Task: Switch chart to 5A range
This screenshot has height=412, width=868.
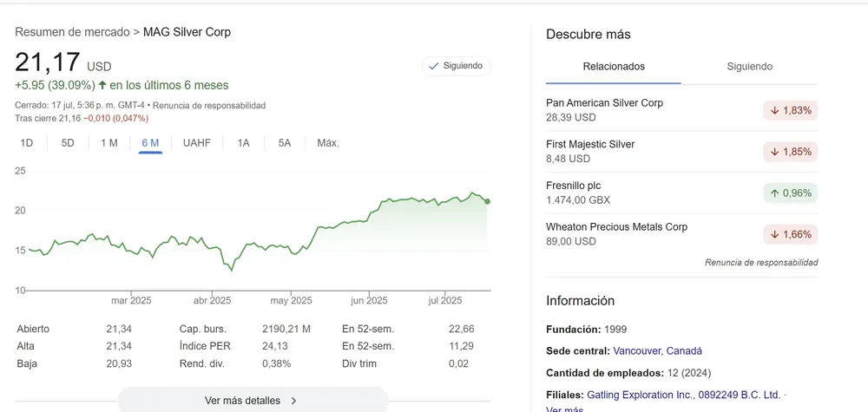Action: (285, 143)
